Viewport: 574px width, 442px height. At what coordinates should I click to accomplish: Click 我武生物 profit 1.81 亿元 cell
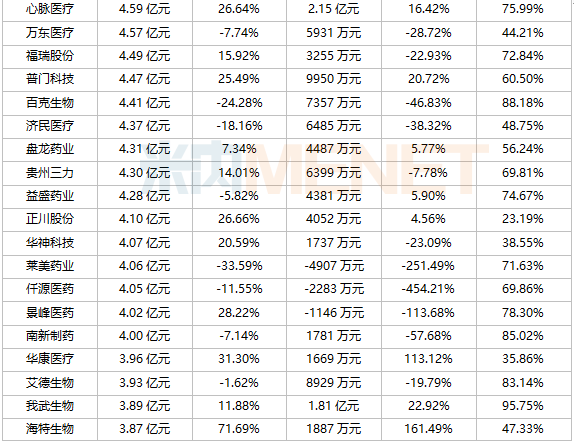[333, 406]
